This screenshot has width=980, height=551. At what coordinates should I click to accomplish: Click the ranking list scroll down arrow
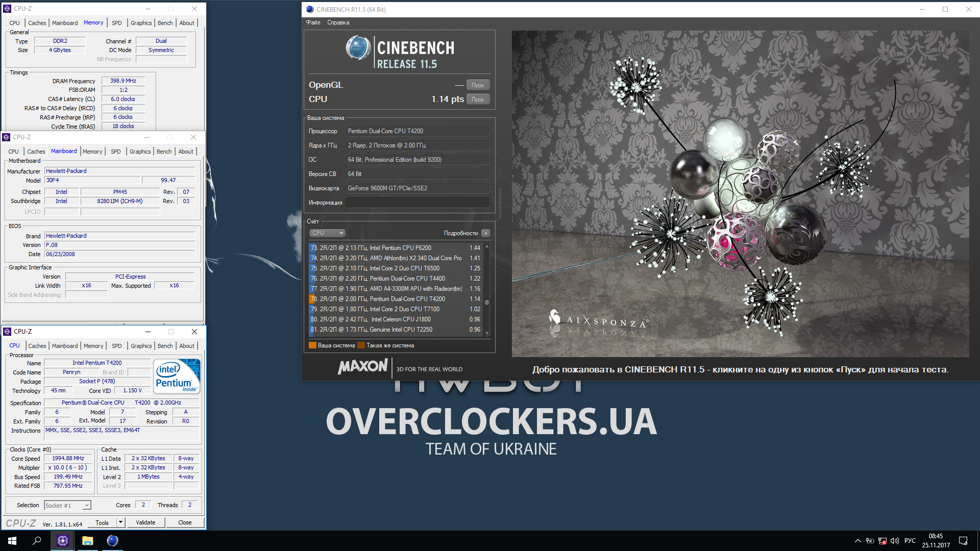[x=487, y=333]
